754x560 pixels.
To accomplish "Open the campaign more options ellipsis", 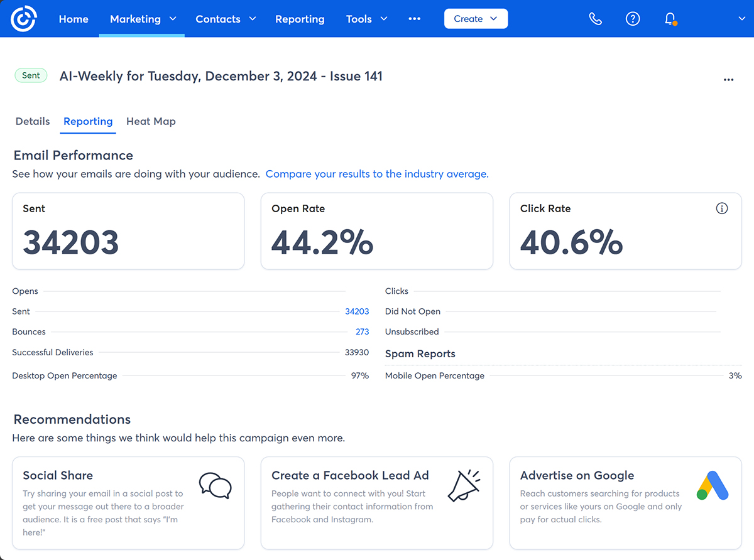I will click(x=728, y=80).
